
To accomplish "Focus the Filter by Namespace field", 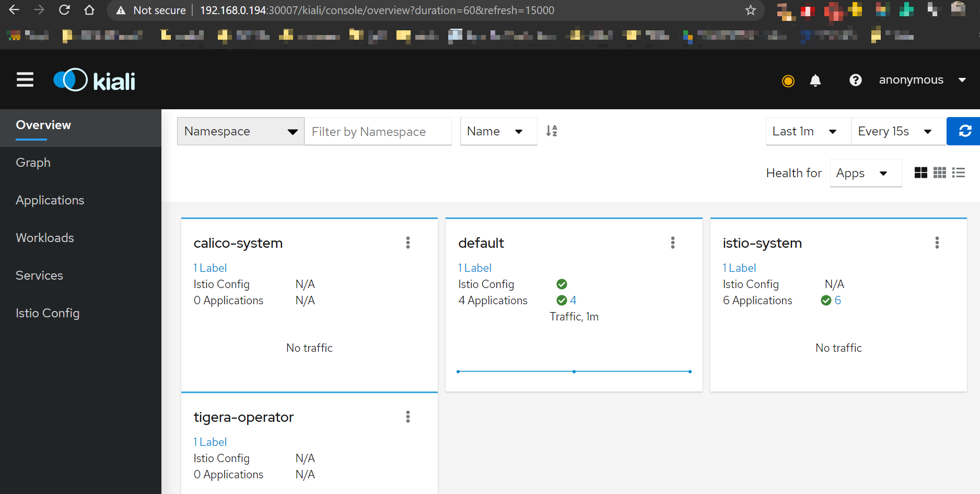I will tap(378, 131).
